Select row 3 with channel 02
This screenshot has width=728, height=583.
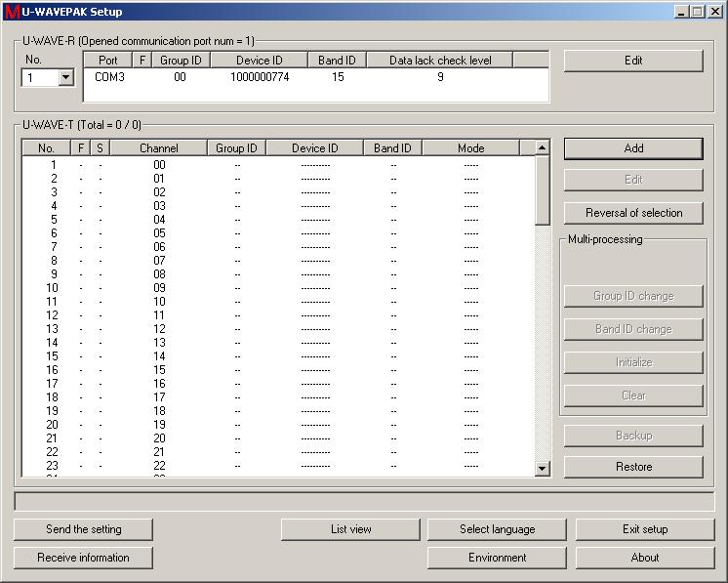(278, 192)
